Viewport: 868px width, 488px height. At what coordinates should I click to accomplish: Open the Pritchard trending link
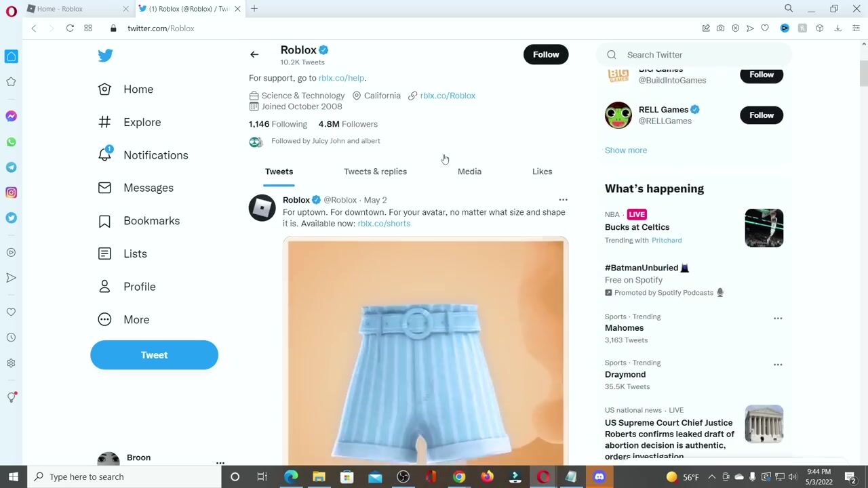point(667,240)
